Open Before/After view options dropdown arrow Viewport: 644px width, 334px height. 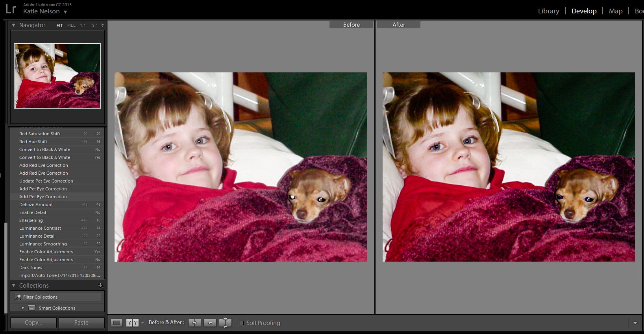142,323
